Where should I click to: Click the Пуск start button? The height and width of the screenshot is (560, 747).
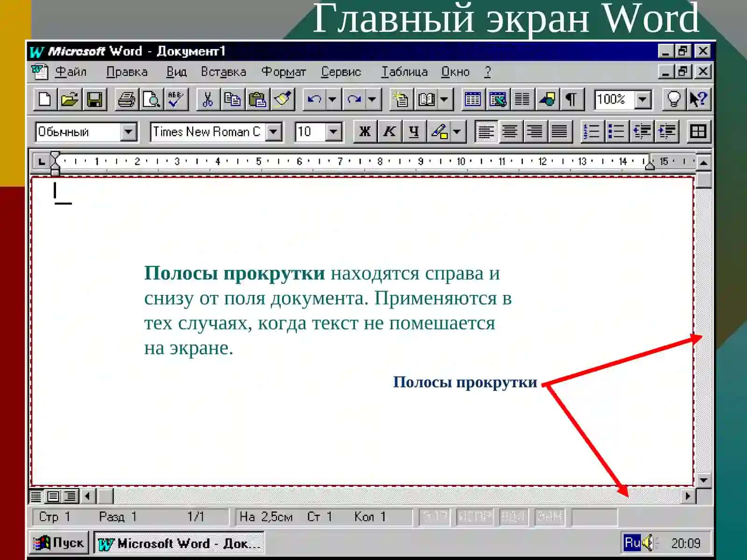[59, 543]
